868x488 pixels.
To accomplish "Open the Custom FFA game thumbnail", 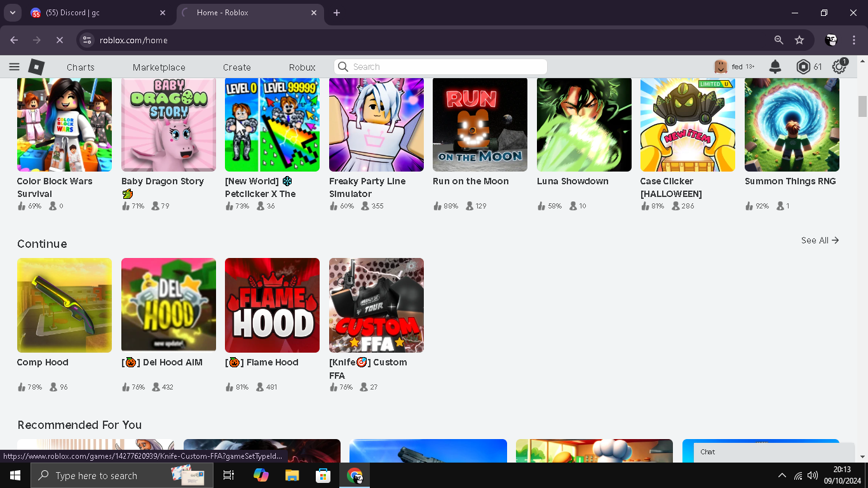I will (376, 305).
